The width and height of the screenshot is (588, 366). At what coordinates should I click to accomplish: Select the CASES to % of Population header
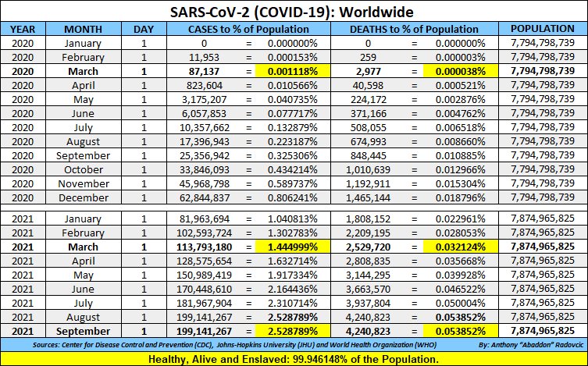point(248,29)
